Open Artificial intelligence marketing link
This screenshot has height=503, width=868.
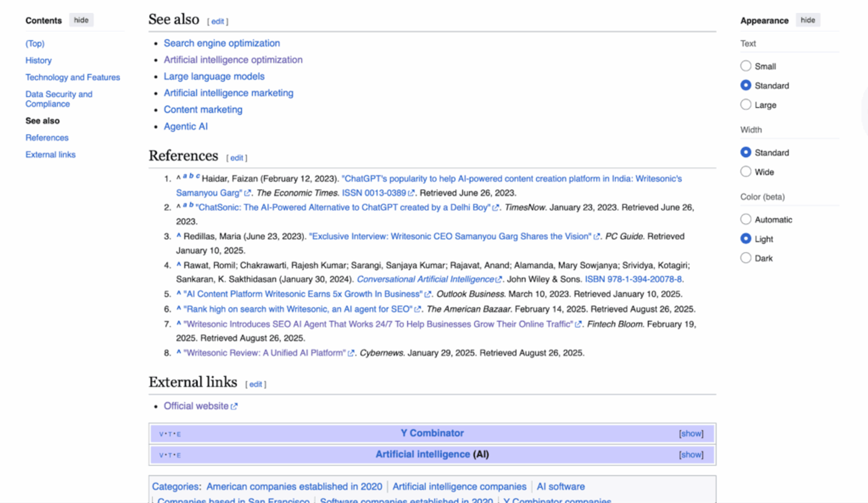[x=228, y=93]
